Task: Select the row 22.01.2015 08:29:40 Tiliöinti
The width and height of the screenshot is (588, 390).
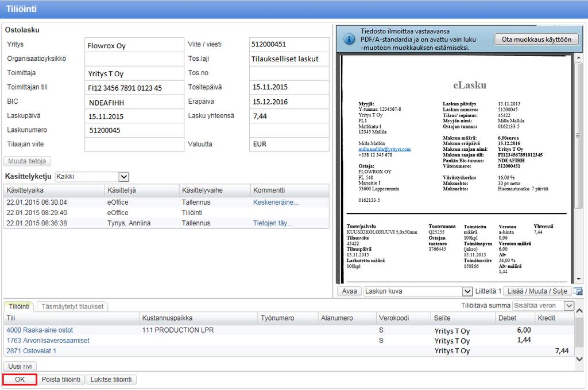Action: [167, 213]
